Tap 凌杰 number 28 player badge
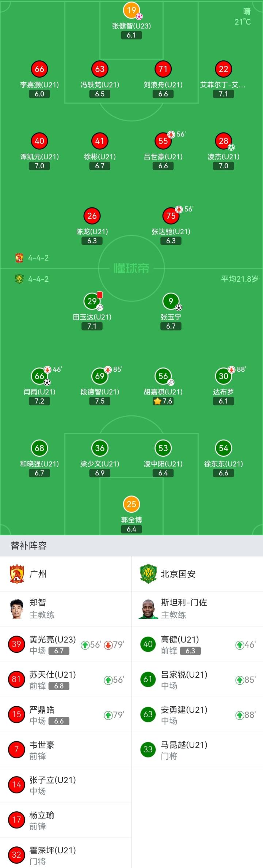This screenshot has width=263, height=868. pos(223,141)
